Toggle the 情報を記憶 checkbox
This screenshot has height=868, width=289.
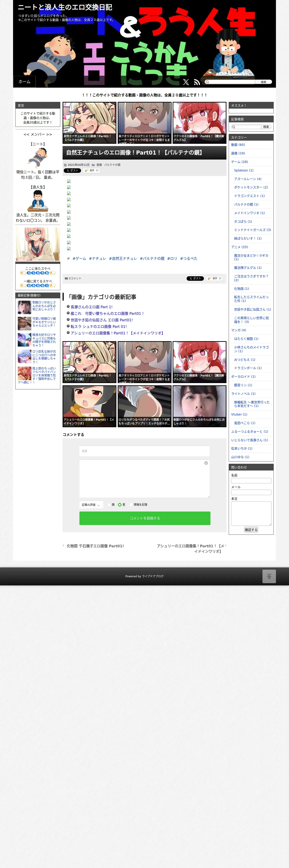131,505
